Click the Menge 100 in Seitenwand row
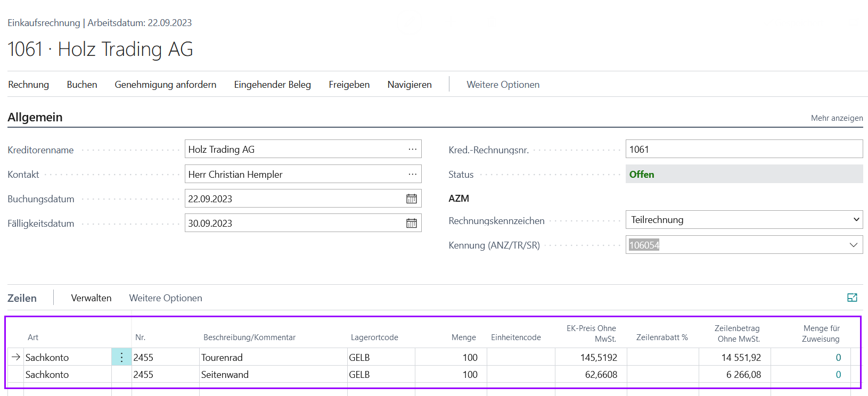This screenshot has width=868, height=396. point(451,374)
